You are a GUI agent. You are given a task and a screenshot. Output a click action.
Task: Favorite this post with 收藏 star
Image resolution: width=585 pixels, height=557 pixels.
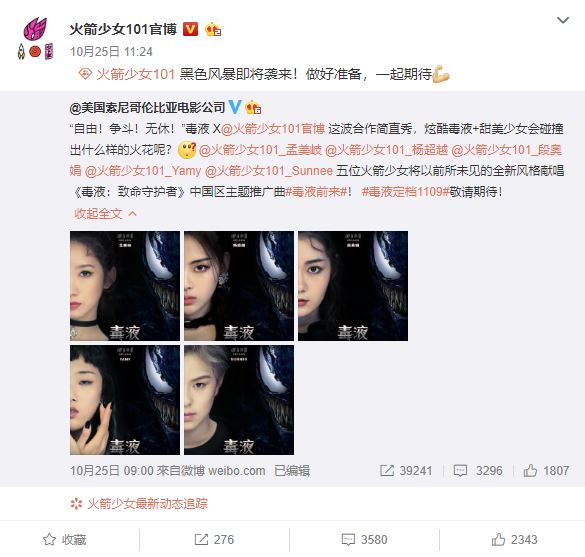(64, 539)
